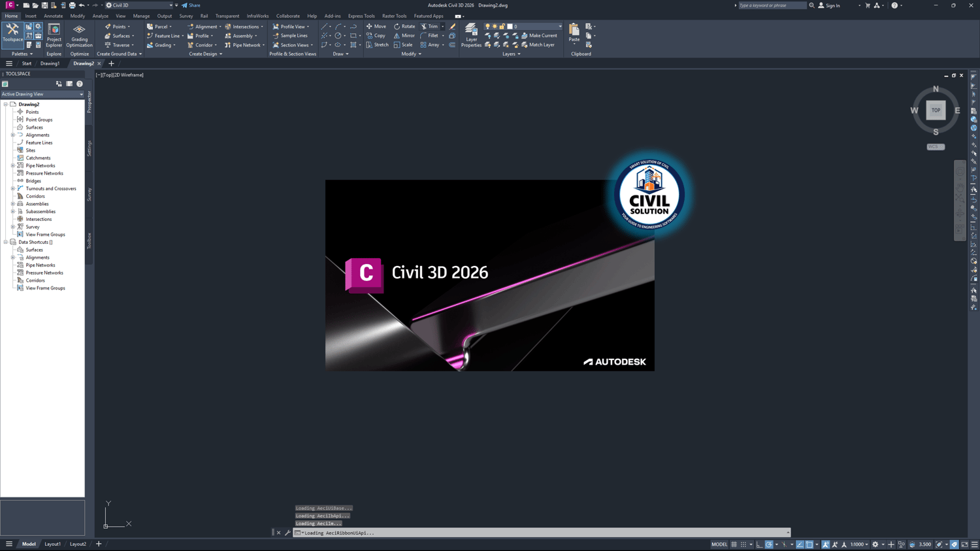Switch to the Layout1 tab
This screenshot has height=551, width=980.
coord(52,544)
